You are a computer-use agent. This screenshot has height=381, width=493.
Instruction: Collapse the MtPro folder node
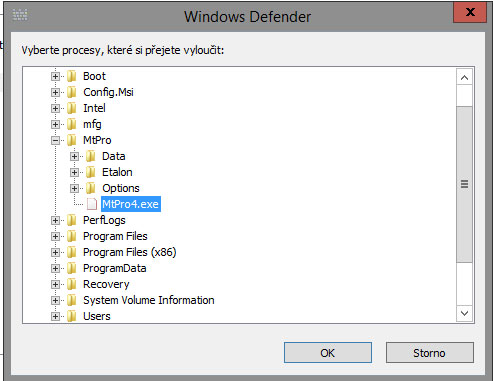click(55, 141)
